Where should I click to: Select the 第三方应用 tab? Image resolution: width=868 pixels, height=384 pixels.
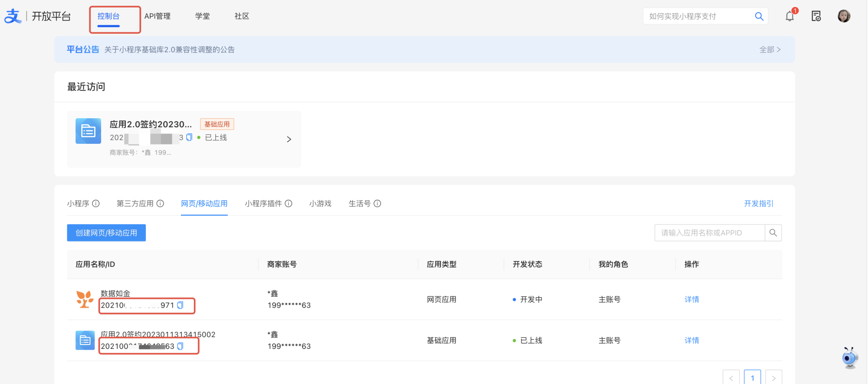coord(135,204)
